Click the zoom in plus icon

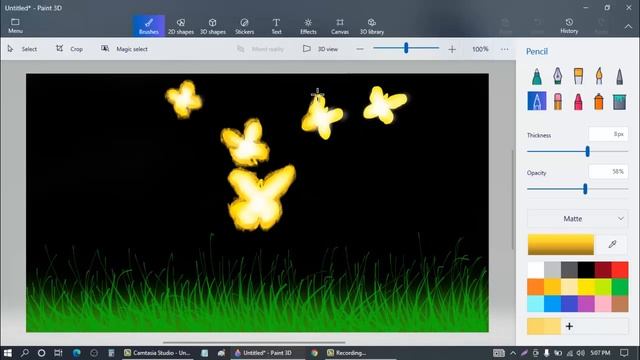(452, 49)
